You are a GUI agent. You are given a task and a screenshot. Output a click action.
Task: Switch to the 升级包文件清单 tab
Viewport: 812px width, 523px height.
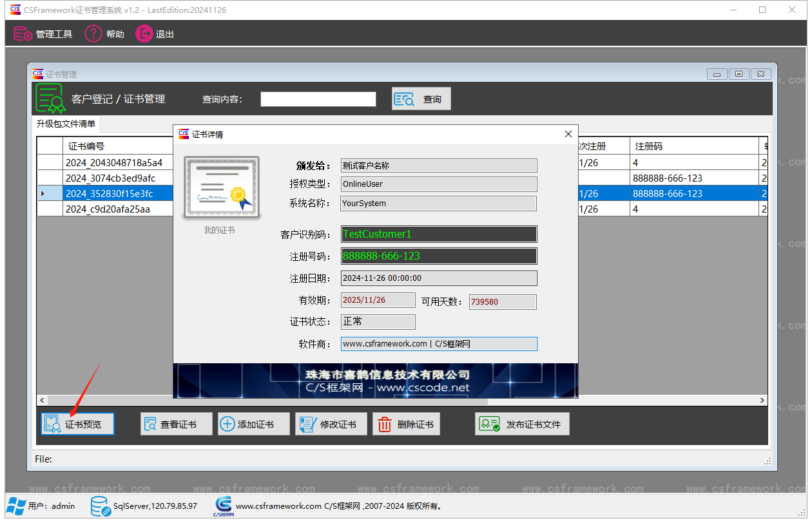click(66, 124)
